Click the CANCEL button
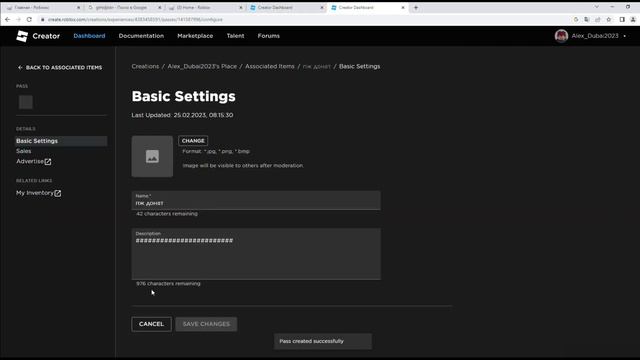 point(151,324)
